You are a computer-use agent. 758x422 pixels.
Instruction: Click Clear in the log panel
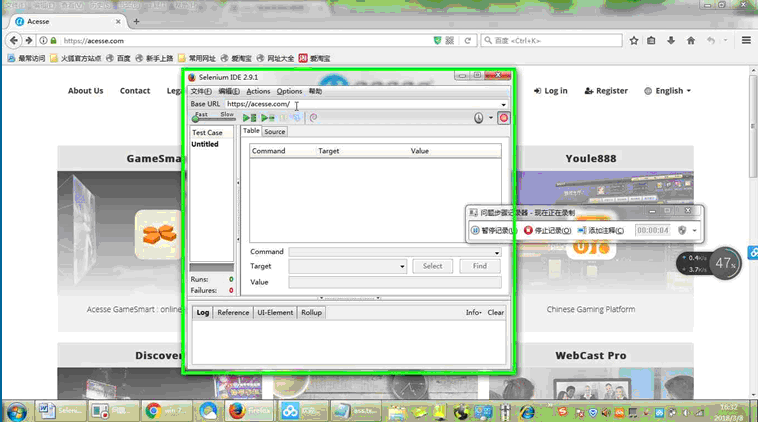click(x=496, y=313)
